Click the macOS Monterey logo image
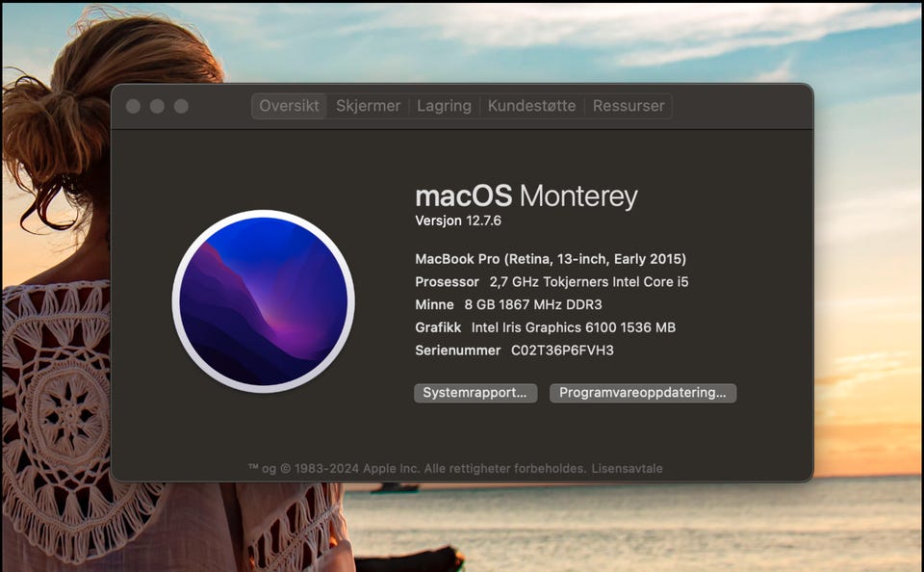The width and height of the screenshot is (924, 572). [264, 301]
